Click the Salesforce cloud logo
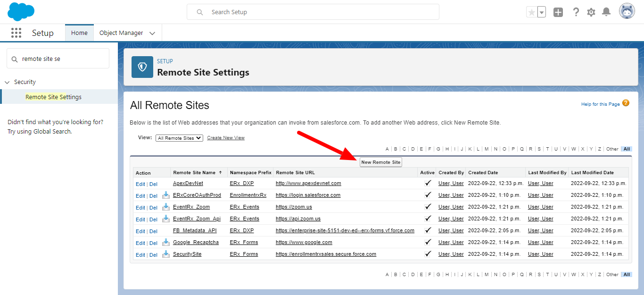 coord(21,12)
